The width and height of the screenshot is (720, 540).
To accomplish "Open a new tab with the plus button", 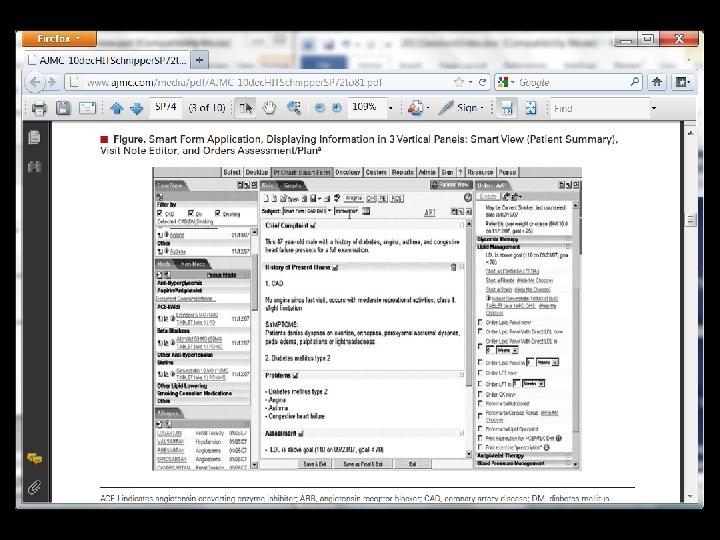I will point(200,60).
